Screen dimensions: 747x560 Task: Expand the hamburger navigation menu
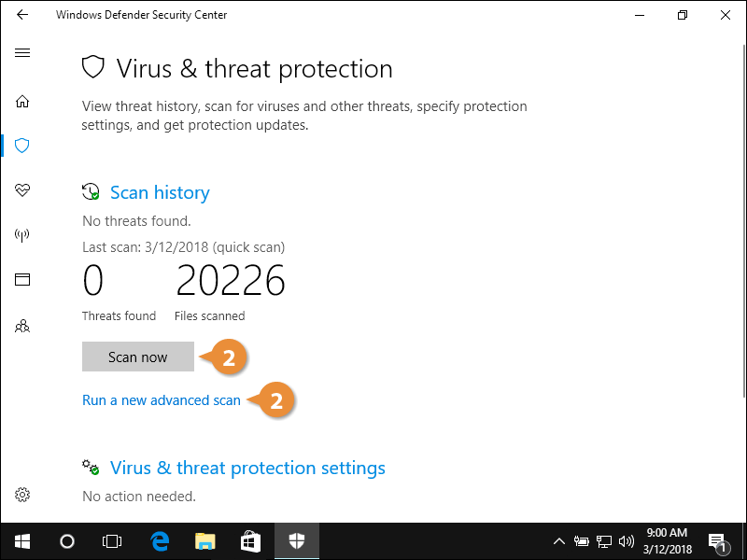click(22, 53)
